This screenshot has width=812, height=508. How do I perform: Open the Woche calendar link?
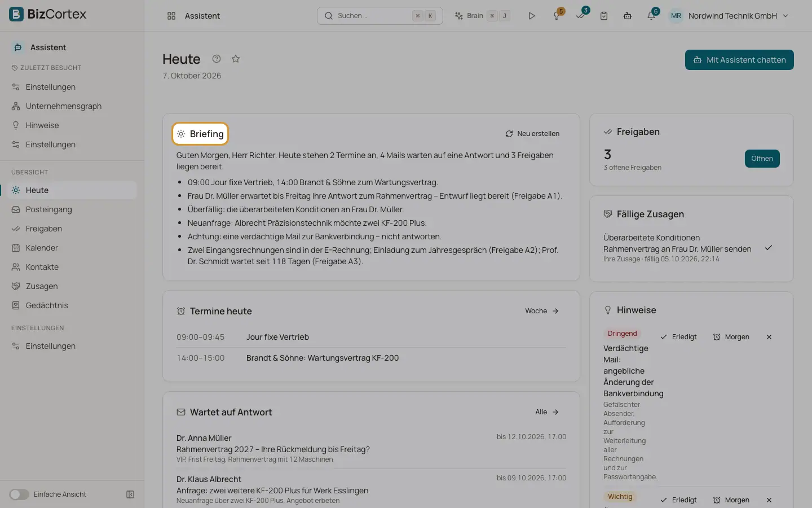pos(542,311)
